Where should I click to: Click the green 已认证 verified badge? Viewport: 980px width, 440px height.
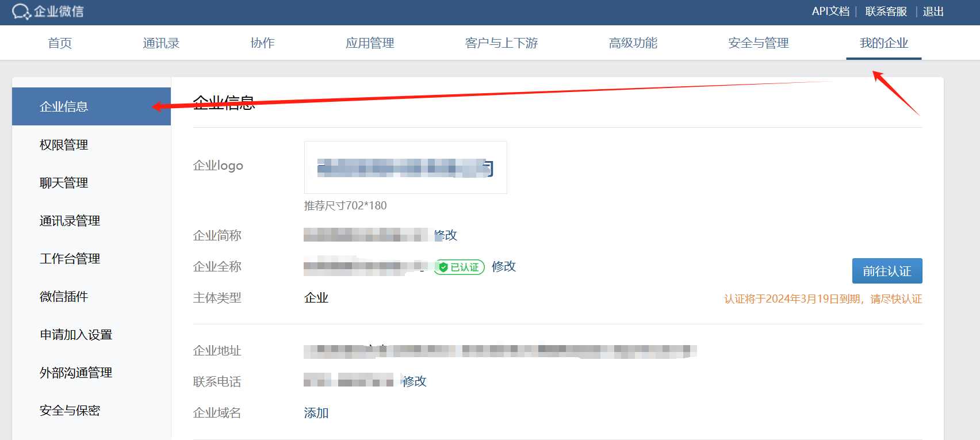[459, 267]
